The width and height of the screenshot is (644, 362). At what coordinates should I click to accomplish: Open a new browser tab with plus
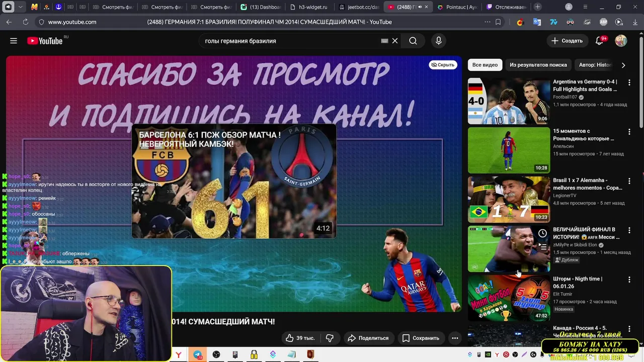coord(538,7)
